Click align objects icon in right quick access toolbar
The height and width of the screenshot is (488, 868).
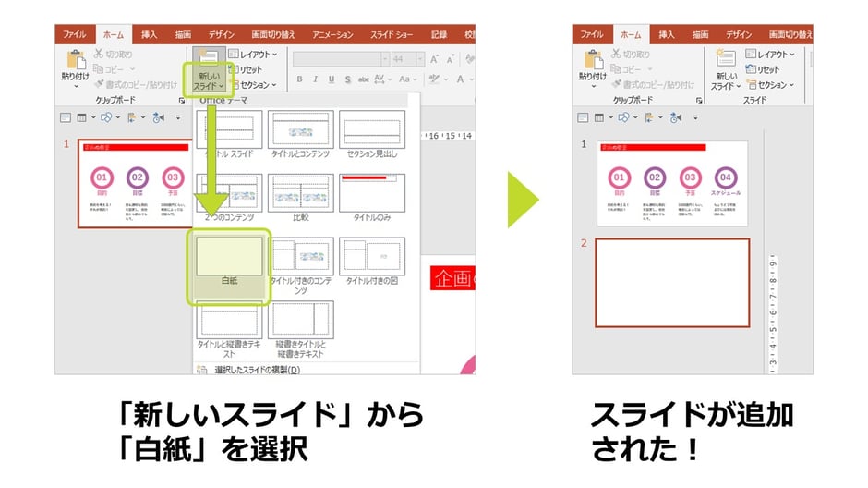649,117
